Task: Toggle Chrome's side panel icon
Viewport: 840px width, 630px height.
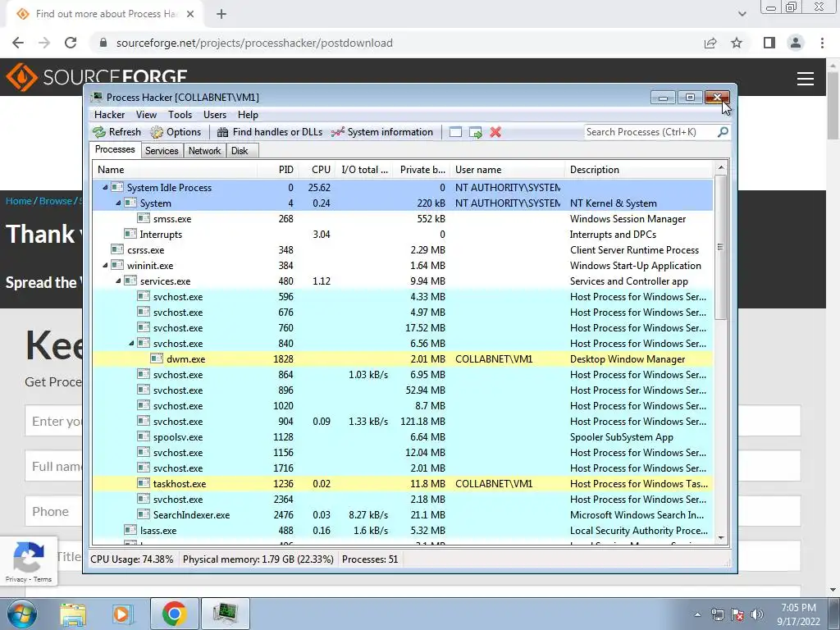Action: click(x=769, y=43)
